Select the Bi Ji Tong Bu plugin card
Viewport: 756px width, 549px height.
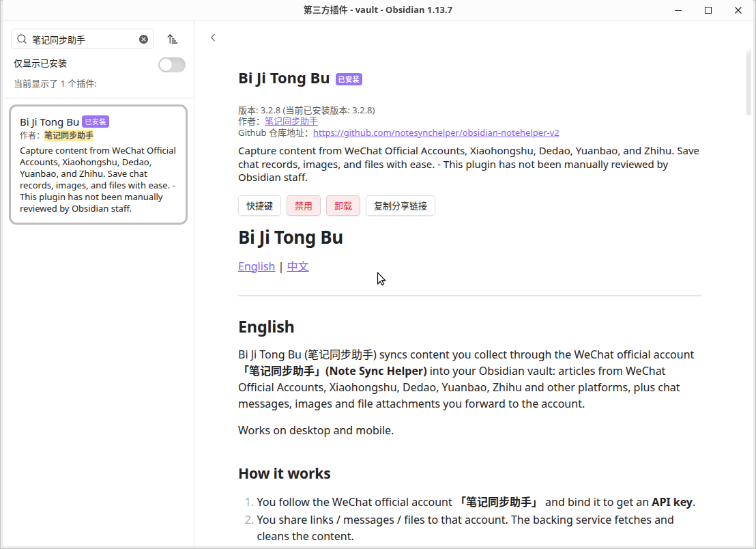[98, 165]
